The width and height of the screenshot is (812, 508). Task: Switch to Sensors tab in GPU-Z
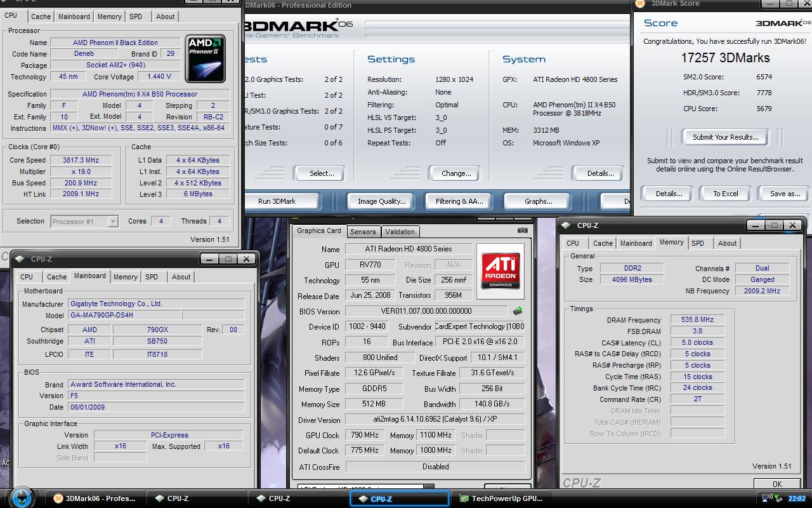[363, 232]
